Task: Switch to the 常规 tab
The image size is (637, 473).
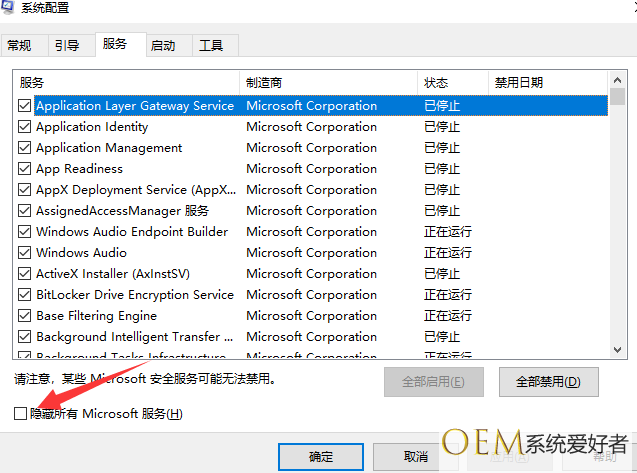Action: coord(20,45)
